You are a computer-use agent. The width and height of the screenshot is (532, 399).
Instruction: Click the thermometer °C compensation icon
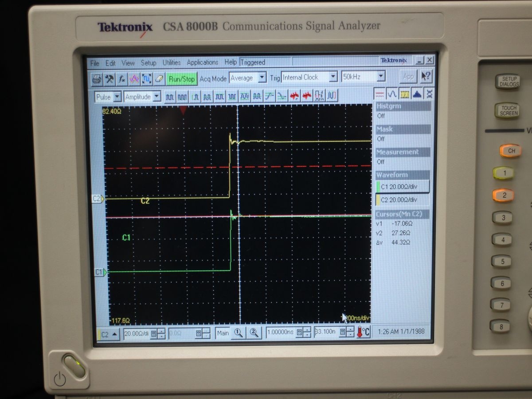click(x=363, y=331)
